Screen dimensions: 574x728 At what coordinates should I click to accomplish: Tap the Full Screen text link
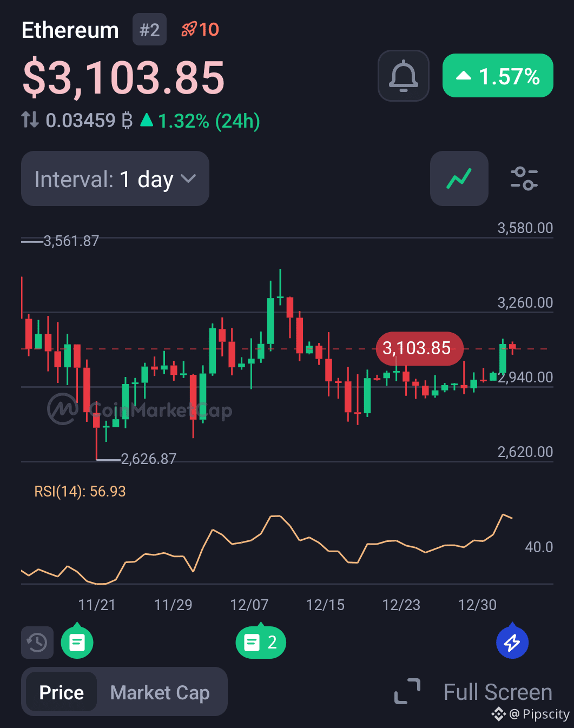tap(497, 692)
